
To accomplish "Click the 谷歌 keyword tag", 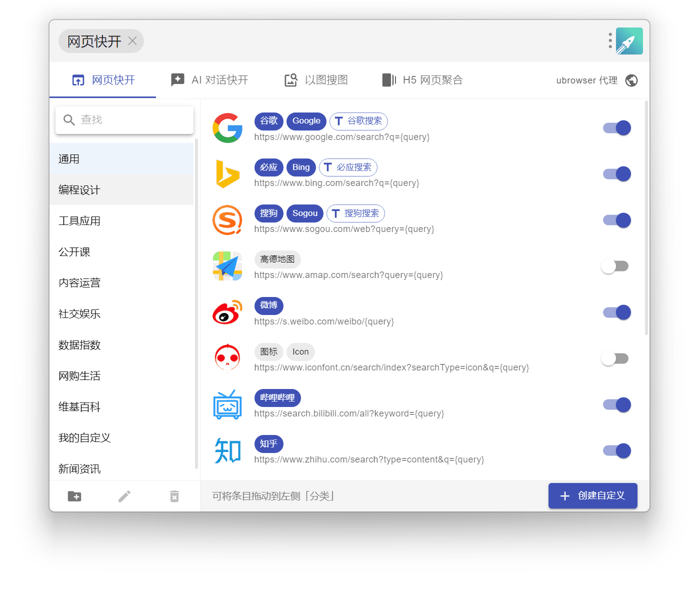I will [x=269, y=121].
